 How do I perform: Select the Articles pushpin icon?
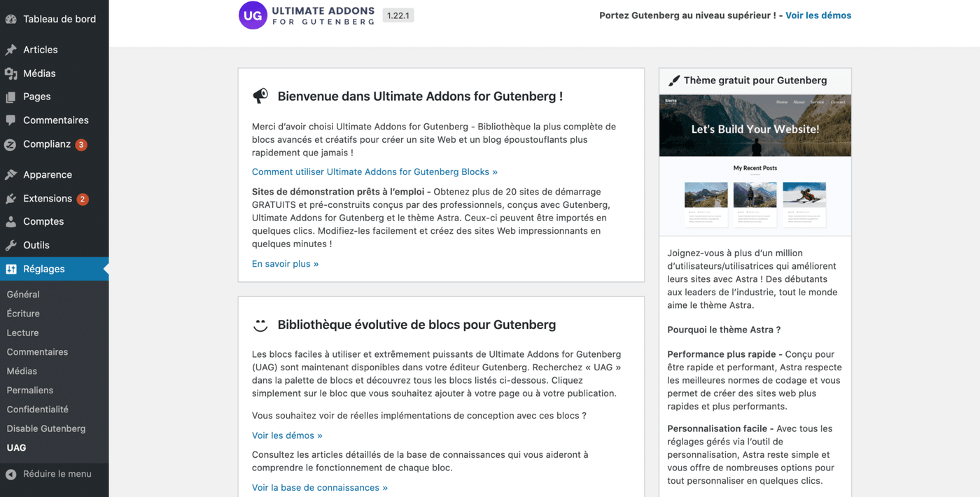coord(11,50)
